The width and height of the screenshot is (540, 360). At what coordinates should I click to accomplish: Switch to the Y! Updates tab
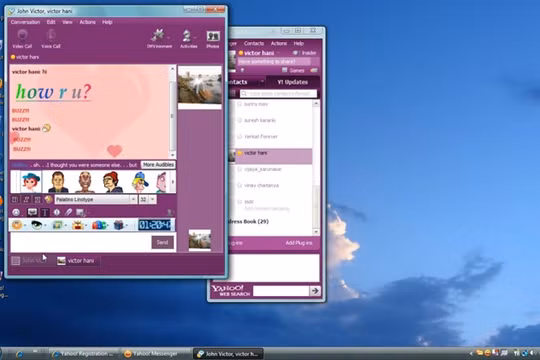292,82
